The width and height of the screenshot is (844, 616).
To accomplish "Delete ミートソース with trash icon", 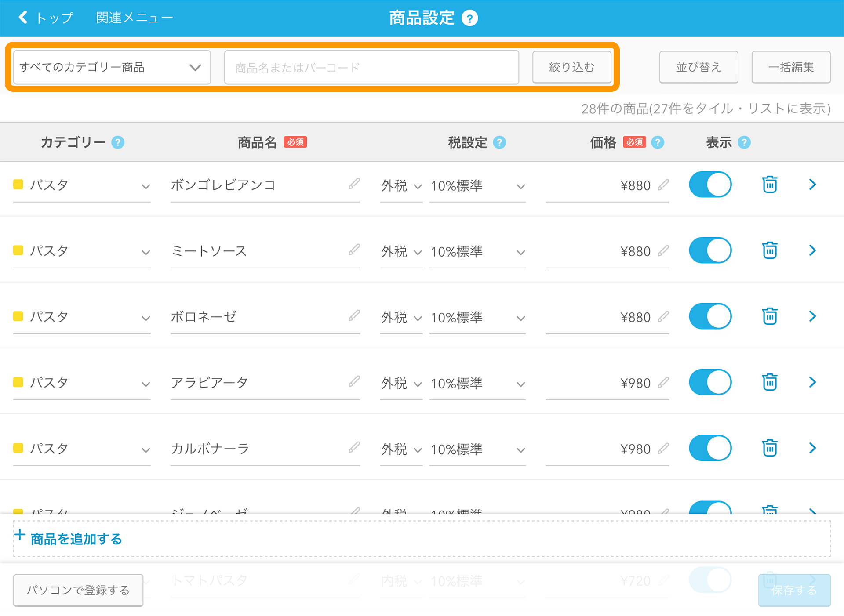I will click(x=770, y=250).
